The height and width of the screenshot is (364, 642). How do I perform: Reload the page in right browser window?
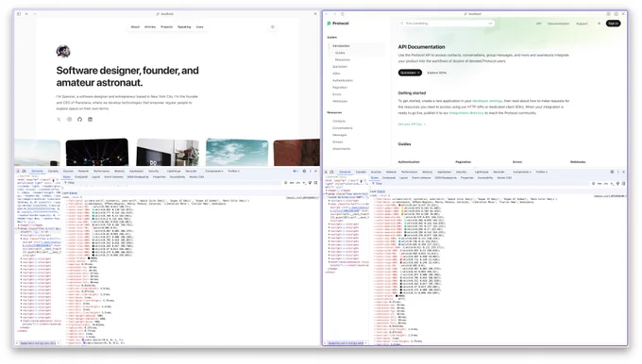click(343, 14)
